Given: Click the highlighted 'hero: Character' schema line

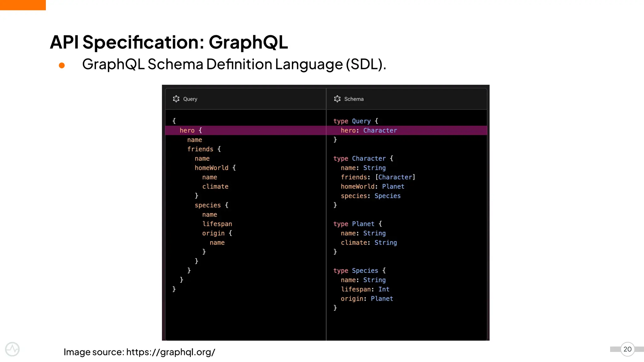Looking at the screenshot, I should (407, 130).
